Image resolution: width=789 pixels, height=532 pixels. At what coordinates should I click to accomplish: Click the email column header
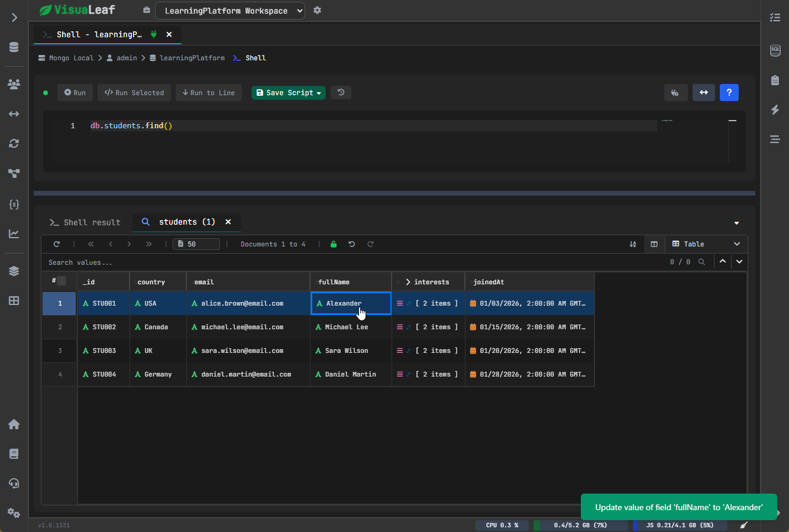[x=248, y=282]
